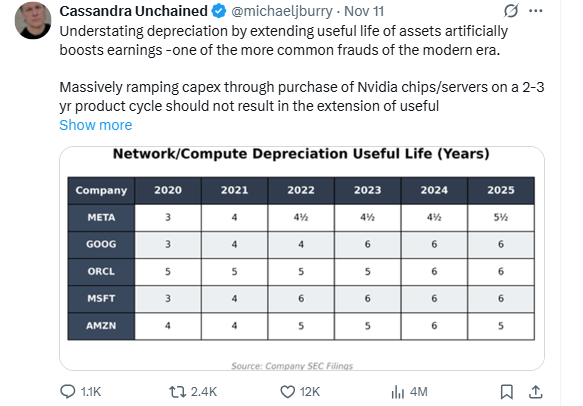Click the 12K likes count
This screenshot has width=583, height=406.
click(x=310, y=392)
